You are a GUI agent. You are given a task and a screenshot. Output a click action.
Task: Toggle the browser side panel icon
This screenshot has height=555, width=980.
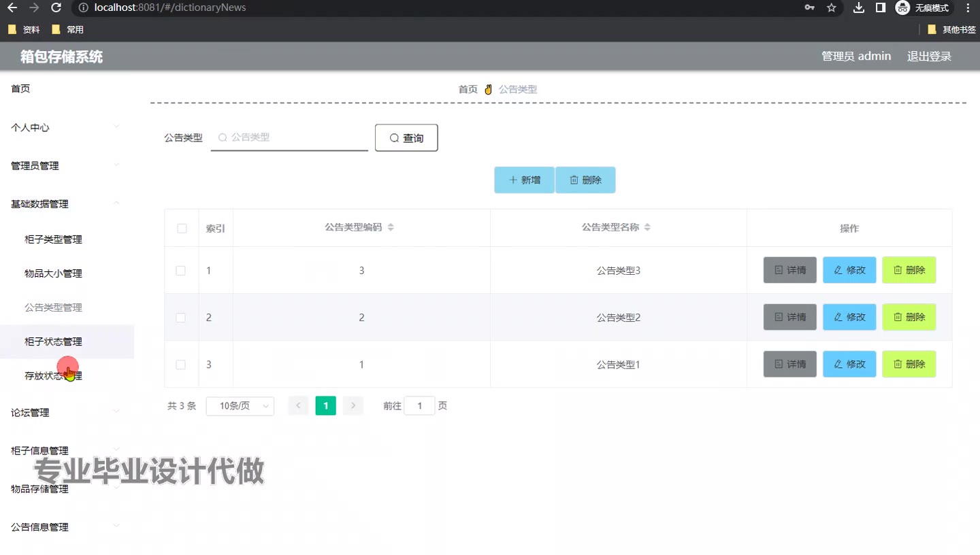pyautogui.click(x=880, y=7)
